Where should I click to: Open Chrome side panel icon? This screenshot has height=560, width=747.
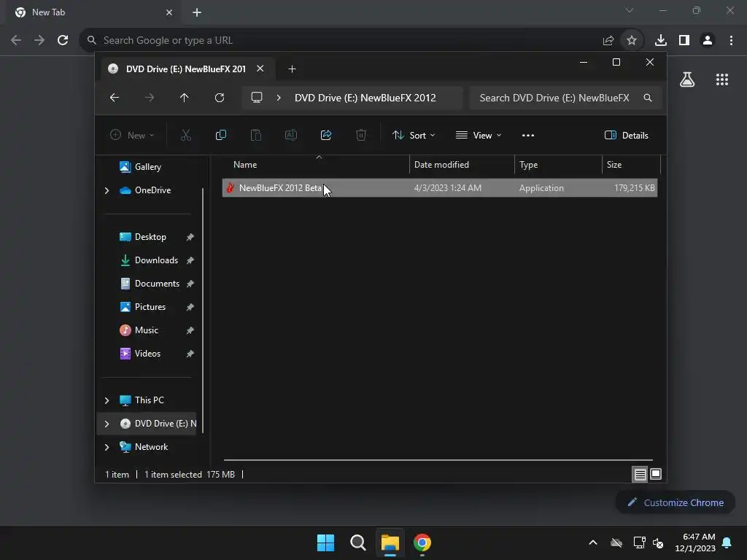click(x=684, y=41)
